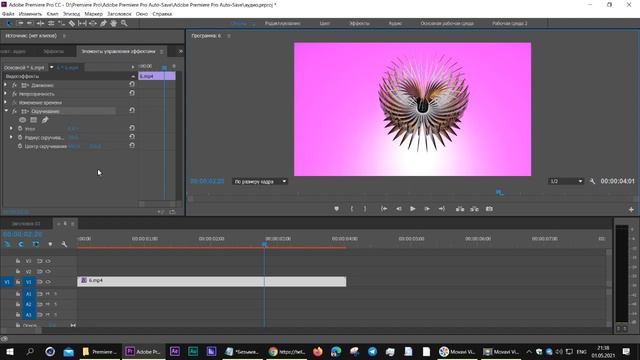Expand the Изменение времени properties
The image size is (640, 360).
[5, 102]
